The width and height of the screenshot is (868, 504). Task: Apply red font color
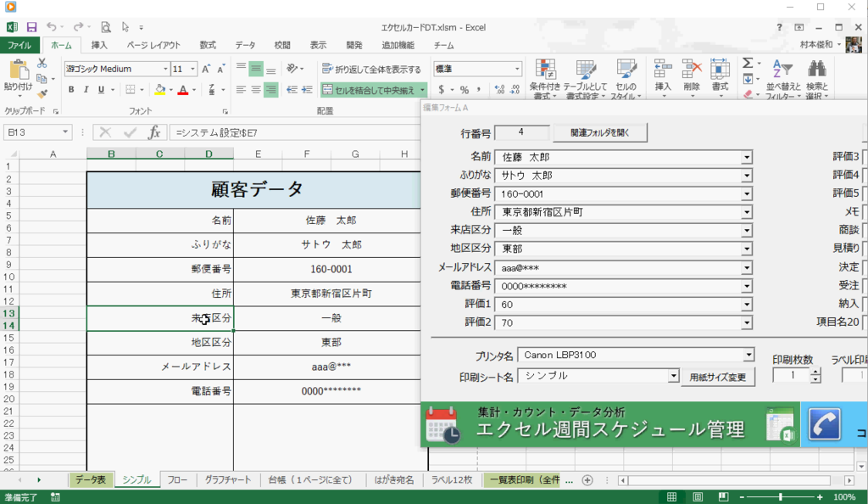pos(183,90)
